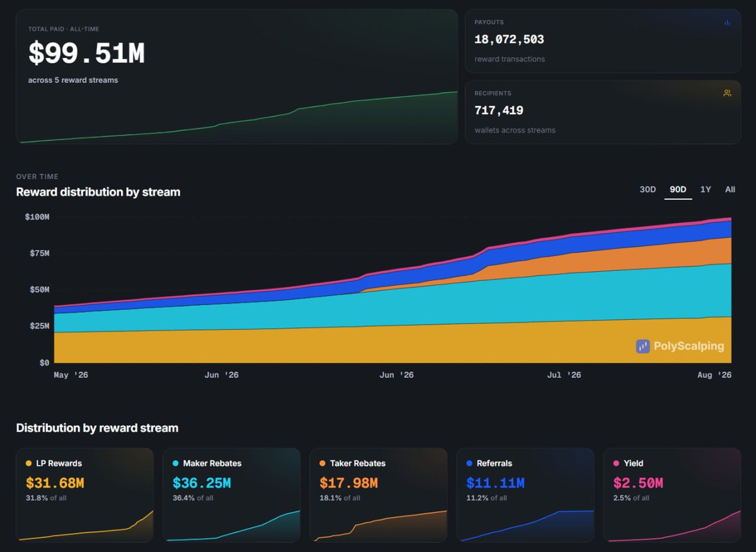This screenshot has width=756, height=552.
Task: Click the "Distribution by reward stream" heading
Action: click(97, 428)
